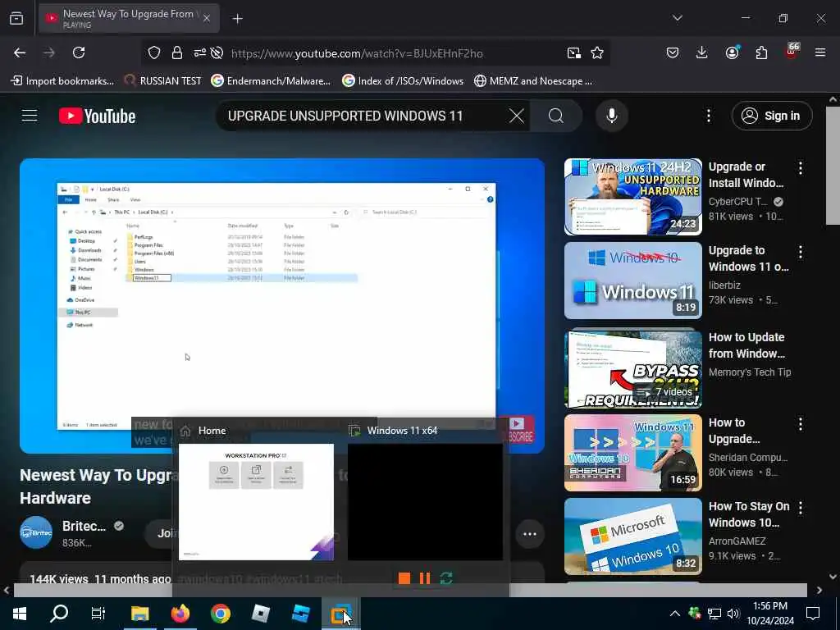Open Bypass Requirements 7 videos playlist thumbnail
The image size is (840, 630).
632,368
